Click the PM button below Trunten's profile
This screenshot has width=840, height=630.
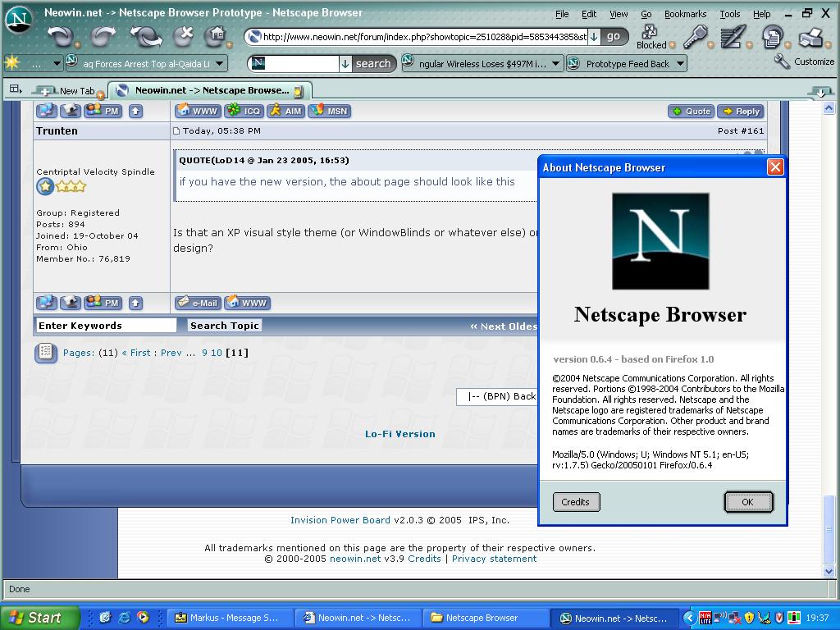coord(103,302)
